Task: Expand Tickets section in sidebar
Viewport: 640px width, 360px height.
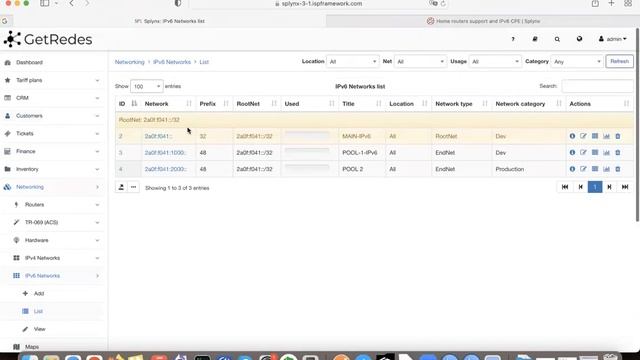Action: click(52, 133)
